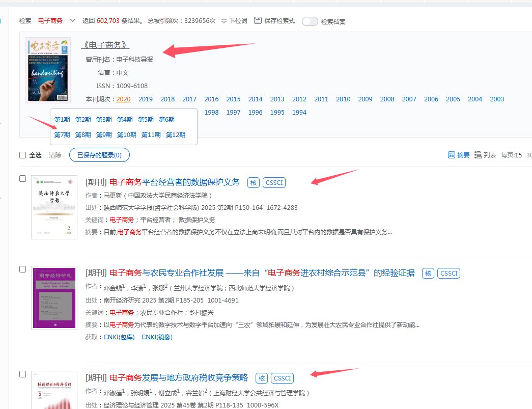
Task: Select checkbox for 农民专业合作社发展 article
Action: pos(23,269)
